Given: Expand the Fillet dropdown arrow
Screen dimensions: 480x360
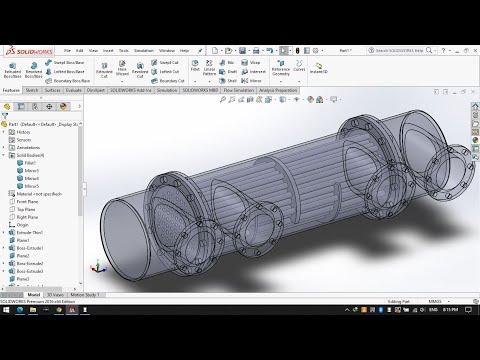Looking at the screenshot, I should click(195, 81).
